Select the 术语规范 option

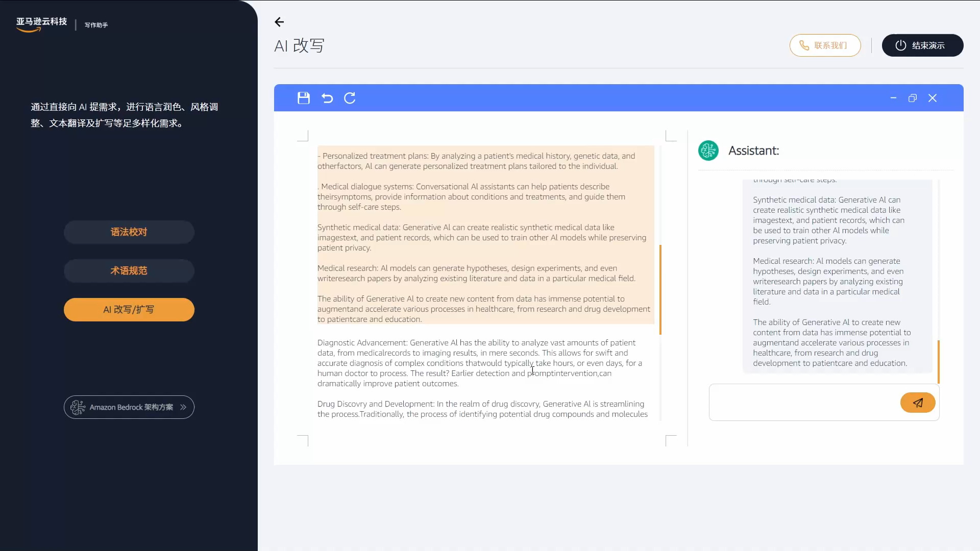pyautogui.click(x=129, y=270)
